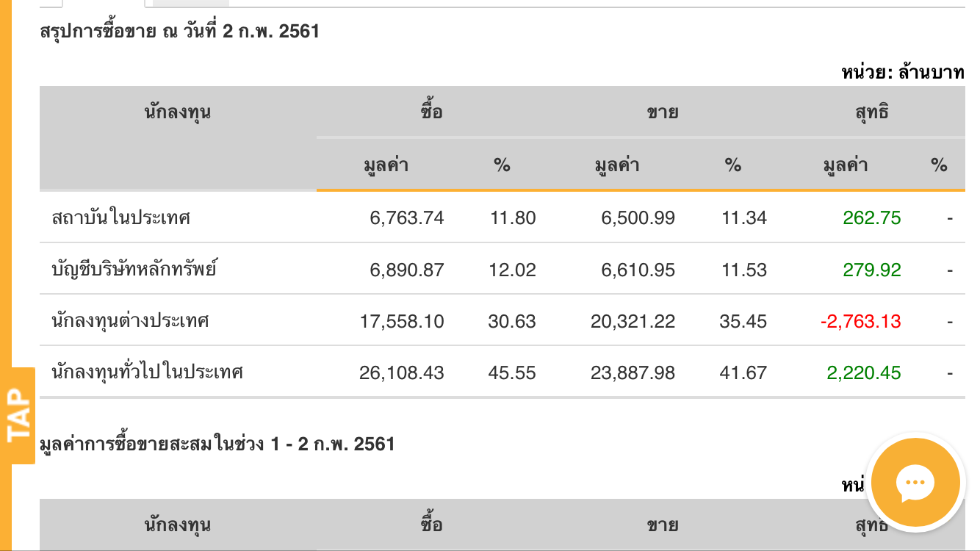
Task: Select the นักลงทุนทั่วไปในประเทศ row label
Action: click(147, 372)
